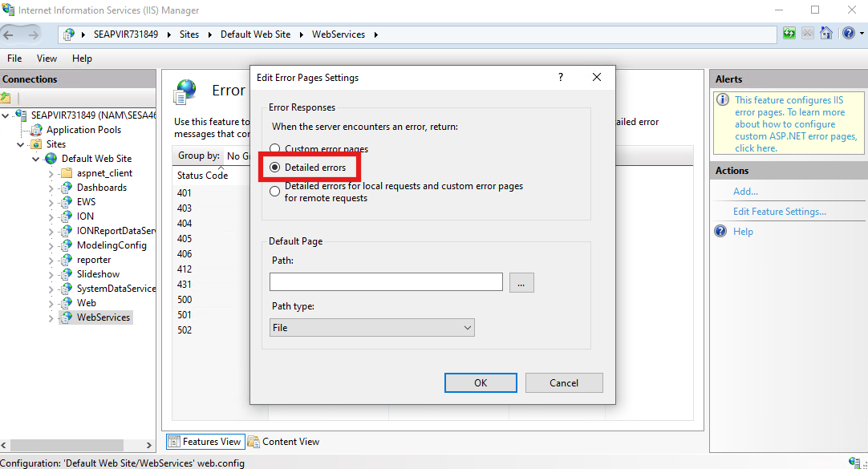Click the aspnet_client folder icon
Image resolution: width=868 pixels, height=469 pixels.
[67, 173]
